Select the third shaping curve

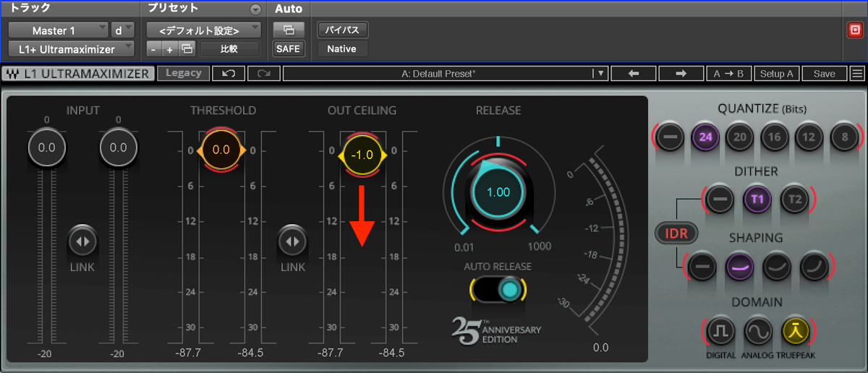click(776, 266)
